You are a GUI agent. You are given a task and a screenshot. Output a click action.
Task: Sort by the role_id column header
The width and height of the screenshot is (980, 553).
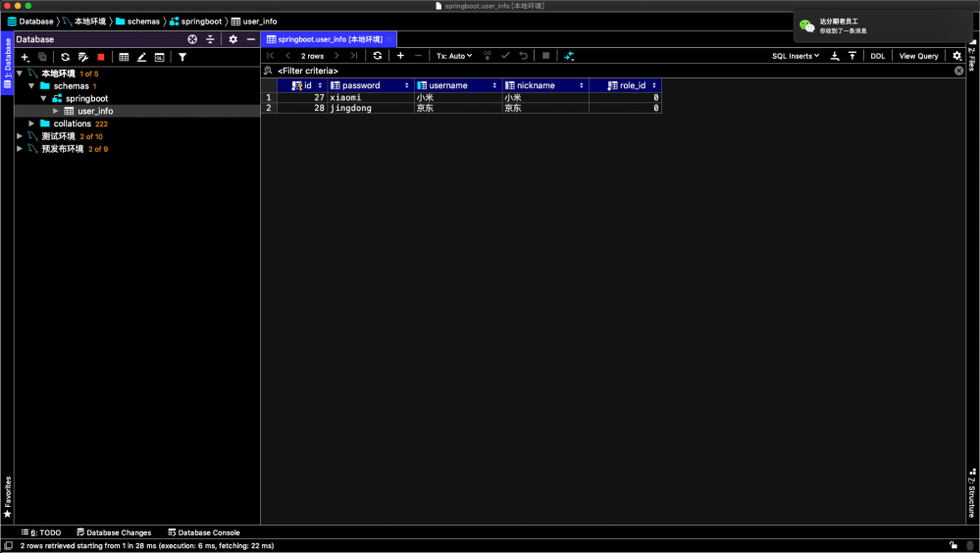625,85
